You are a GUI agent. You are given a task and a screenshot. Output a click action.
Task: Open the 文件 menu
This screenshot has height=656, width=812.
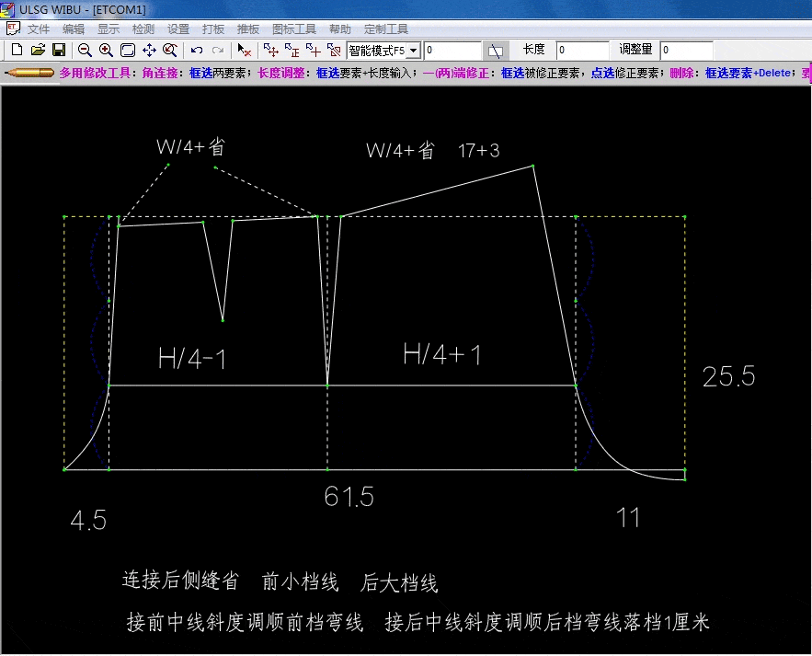pos(39,29)
